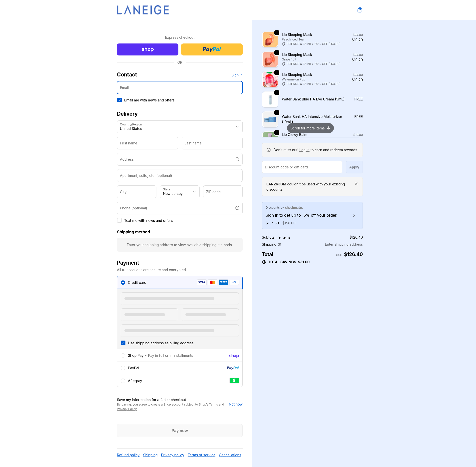Click the Sign in link beside Contact
Viewport: 476px width, 467px height.
[237, 75]
